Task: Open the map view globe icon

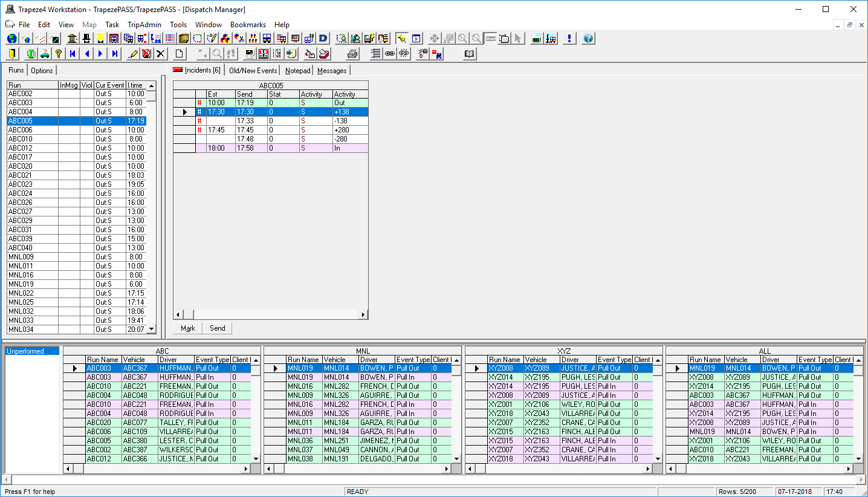Action: pos(11,38)
